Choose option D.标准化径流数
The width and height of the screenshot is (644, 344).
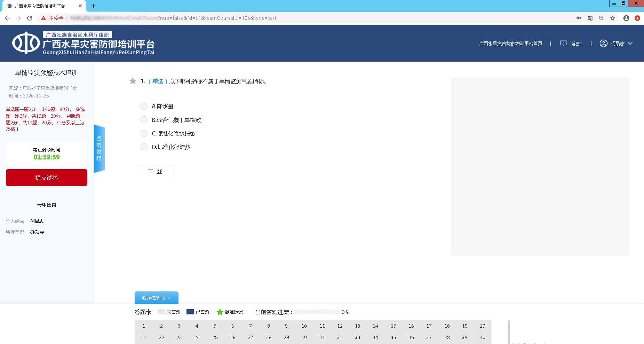144,147
